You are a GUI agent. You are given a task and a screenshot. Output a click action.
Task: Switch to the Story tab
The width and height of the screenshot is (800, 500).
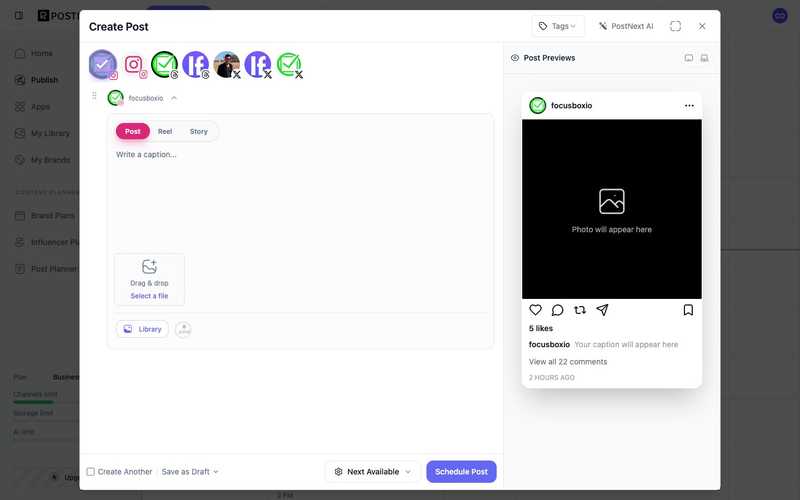[x=198, y=131]
